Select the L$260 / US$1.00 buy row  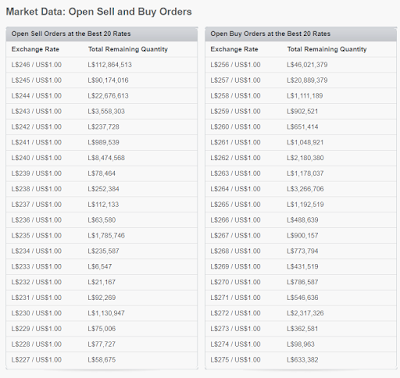(301, 127)
